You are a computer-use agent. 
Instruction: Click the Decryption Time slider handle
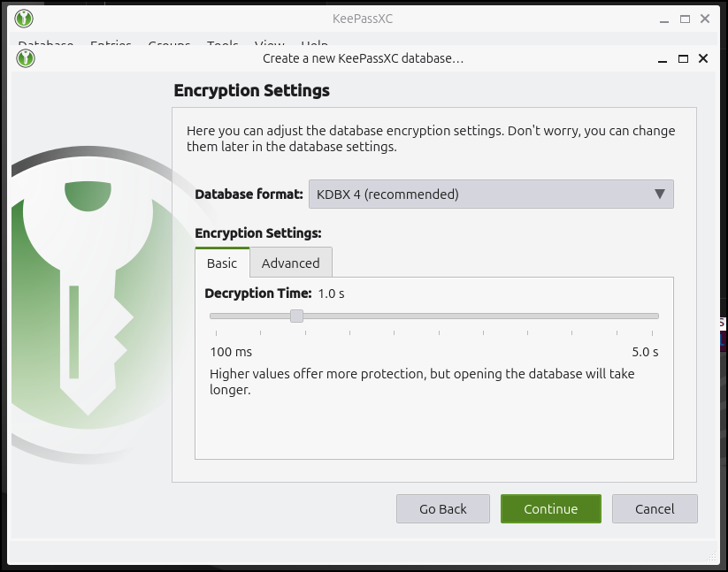(x=296, y=316)
